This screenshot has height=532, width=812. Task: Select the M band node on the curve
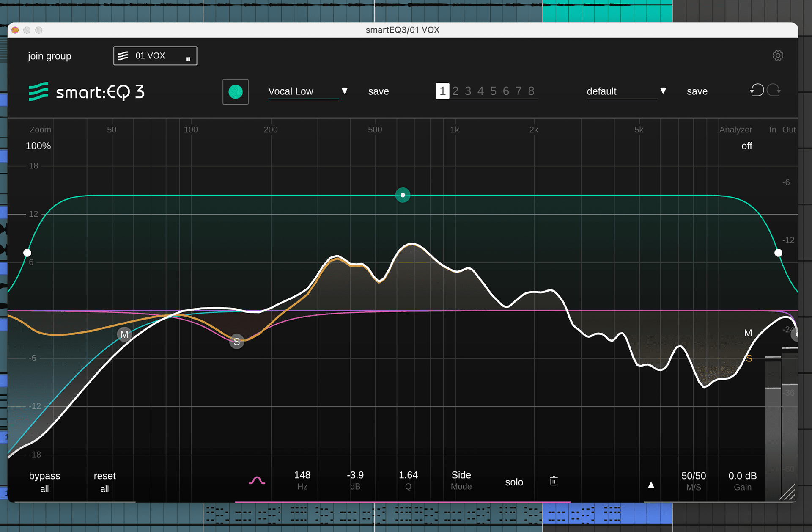pyautogui.click(x=124, y=334)
